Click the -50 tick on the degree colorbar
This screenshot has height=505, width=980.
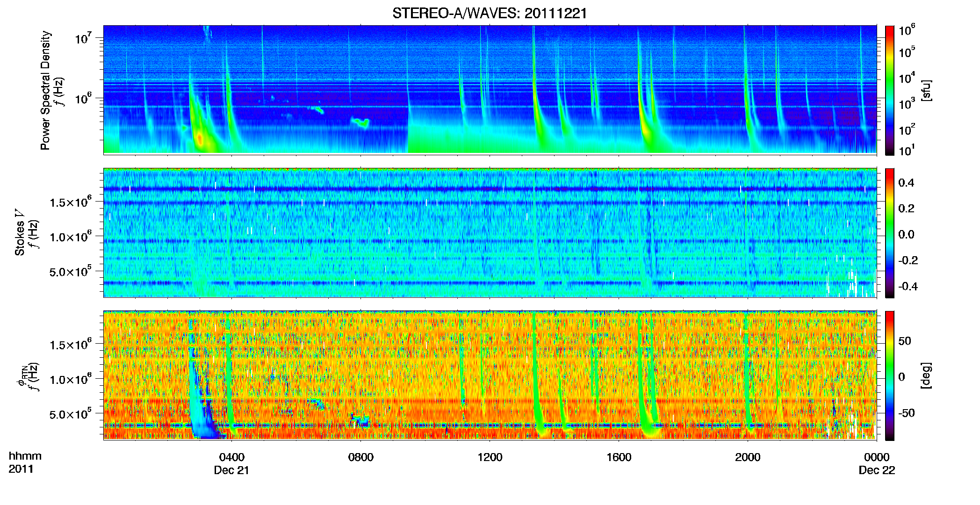906,413
